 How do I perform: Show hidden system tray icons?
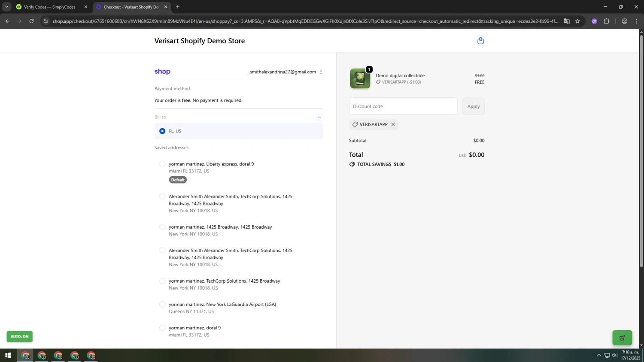[x=599, y=355]
